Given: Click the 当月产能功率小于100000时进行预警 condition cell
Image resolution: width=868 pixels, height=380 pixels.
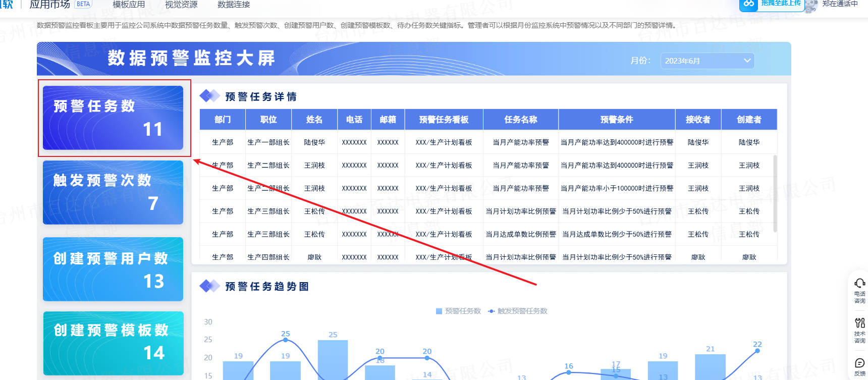Looking at the screenshot, I should click(x=617, y=188).
